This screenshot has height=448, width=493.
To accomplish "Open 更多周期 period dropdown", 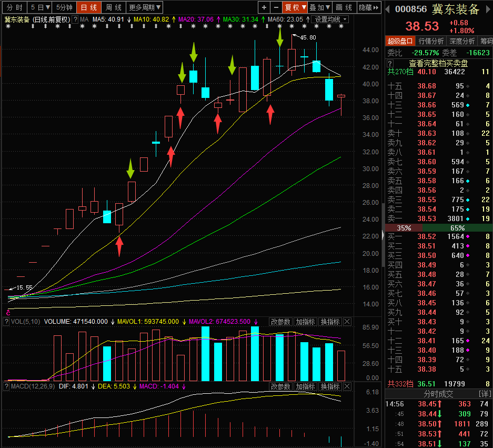I will (x=145, y=7).
